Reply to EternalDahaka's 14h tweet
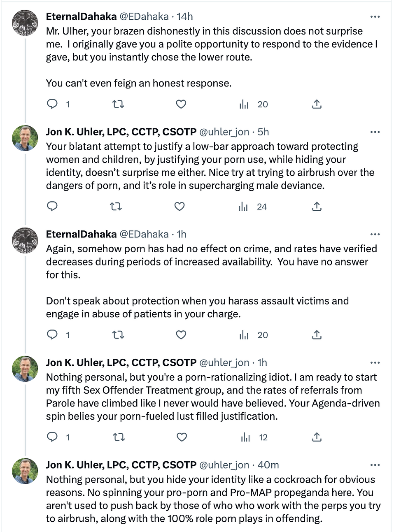 click(x=52, y=104)
